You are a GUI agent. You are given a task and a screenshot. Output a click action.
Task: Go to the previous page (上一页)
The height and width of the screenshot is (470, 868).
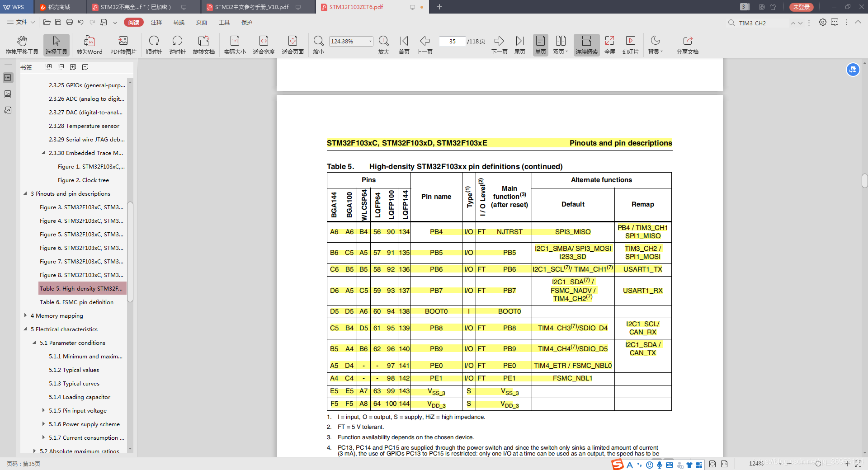[x=425, y=45]
